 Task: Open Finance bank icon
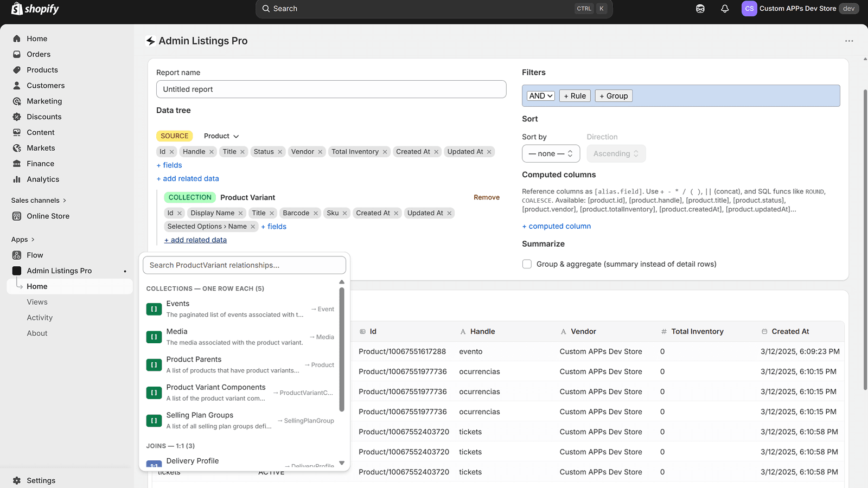pyautogui.click(x=17, y=164)
